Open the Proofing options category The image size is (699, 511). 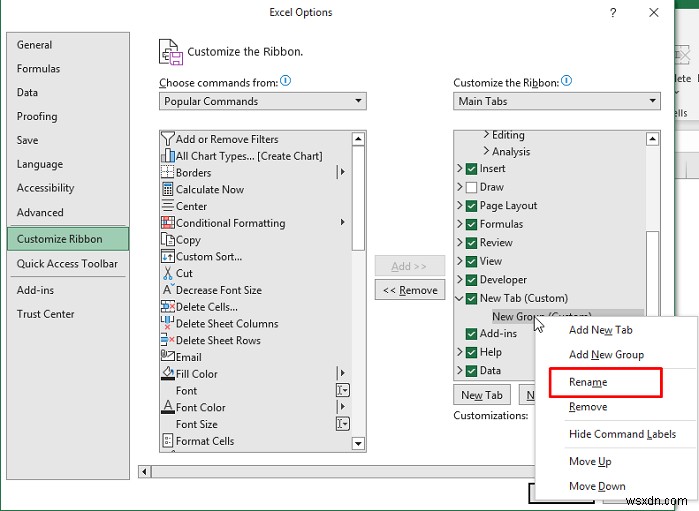68,116
